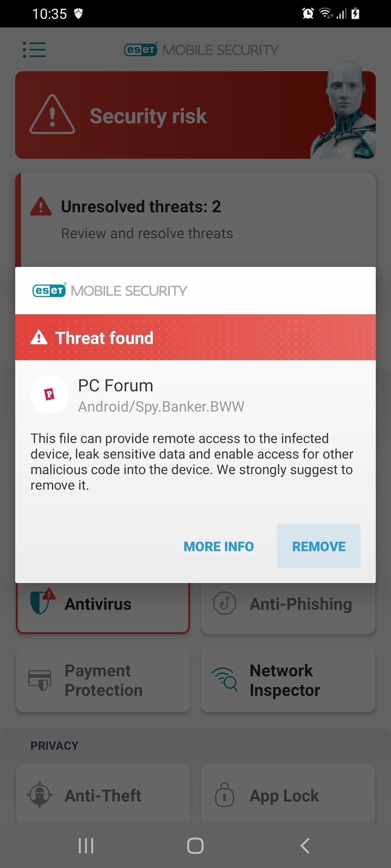Tap the PC Forum app icon

point(50,395)
